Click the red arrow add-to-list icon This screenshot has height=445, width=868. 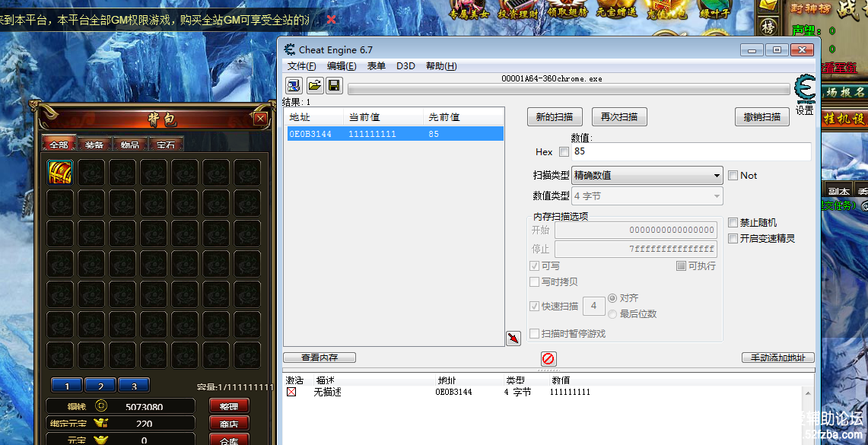(513, 339)
